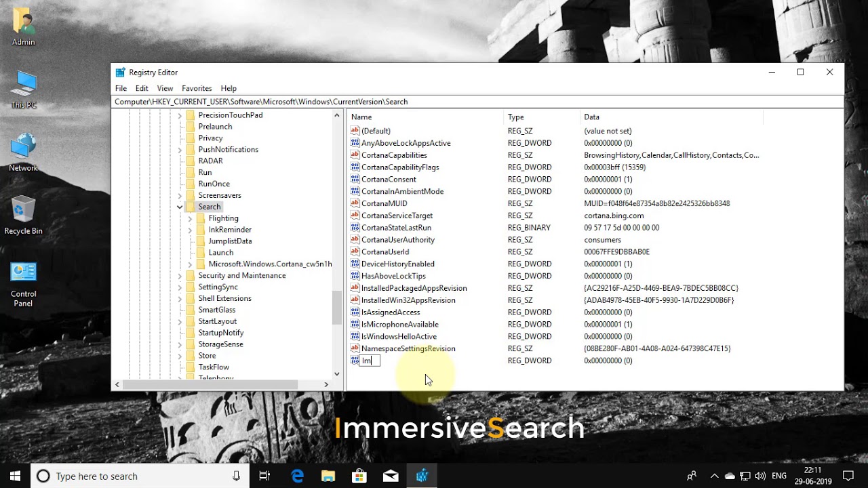Select the NamespaceSettingsRevision value
The image size is (868, 488).
(408, 348)
